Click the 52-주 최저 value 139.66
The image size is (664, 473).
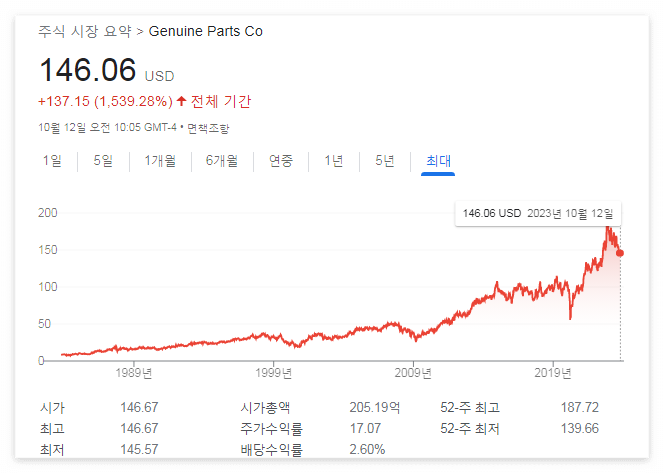coord(580,429)
